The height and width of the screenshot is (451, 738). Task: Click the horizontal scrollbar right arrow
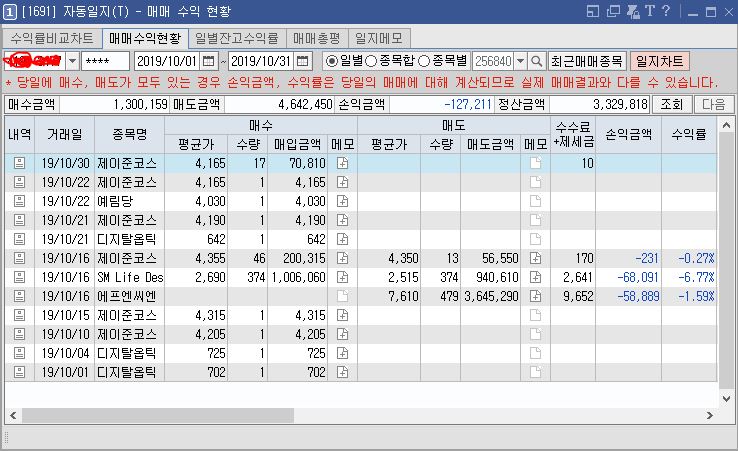710,416
